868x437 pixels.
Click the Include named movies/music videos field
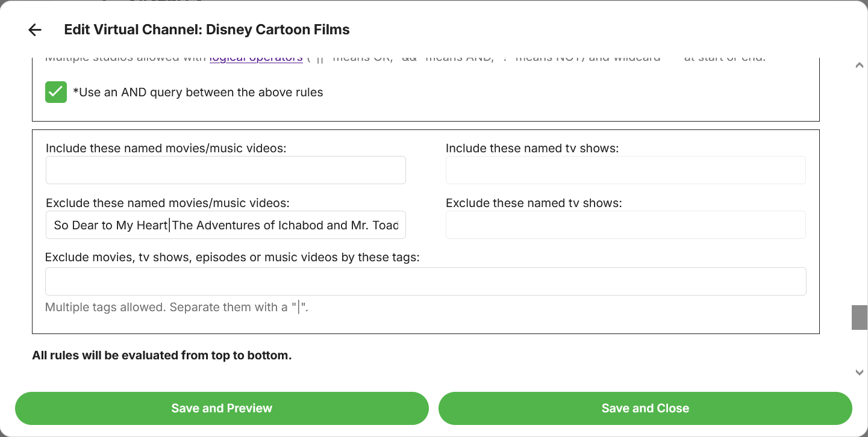pyautogui.click(x=225, y=170)
